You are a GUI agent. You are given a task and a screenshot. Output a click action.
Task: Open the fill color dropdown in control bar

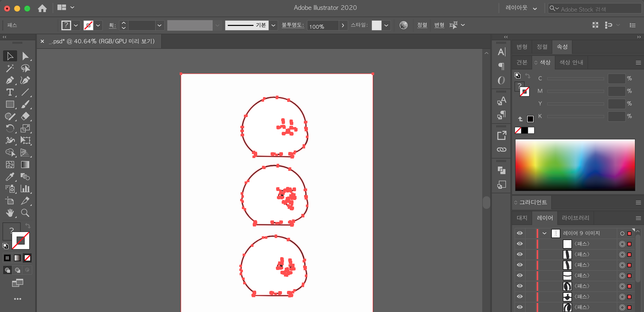coord(76,25)
